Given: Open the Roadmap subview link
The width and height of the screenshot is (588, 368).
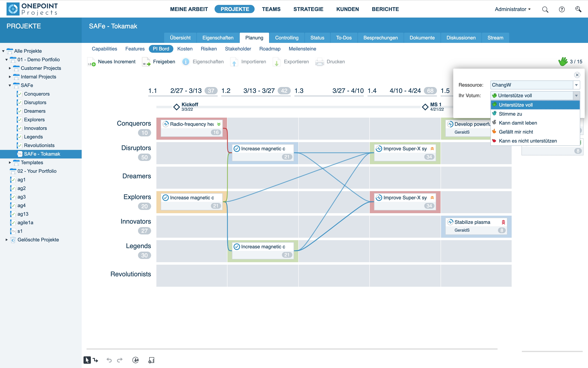Looking at the screenshot, I should (269, 49).
